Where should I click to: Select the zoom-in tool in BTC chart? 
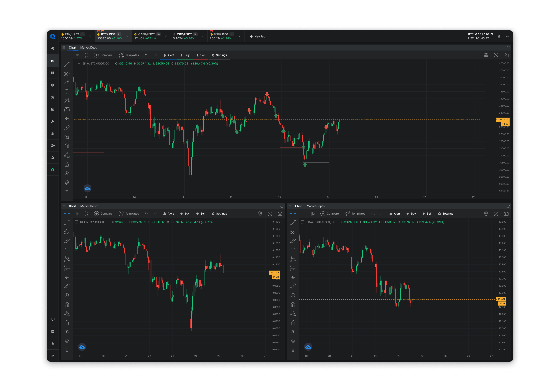click(67, 137)
